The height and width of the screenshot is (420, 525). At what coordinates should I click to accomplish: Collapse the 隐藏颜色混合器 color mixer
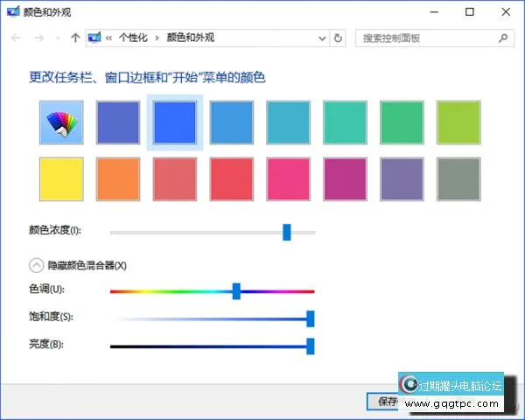(37, 266)
